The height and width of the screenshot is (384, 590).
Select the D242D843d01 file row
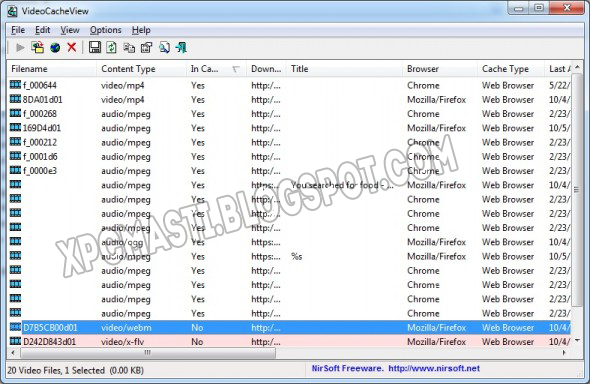tap(289, 342)
